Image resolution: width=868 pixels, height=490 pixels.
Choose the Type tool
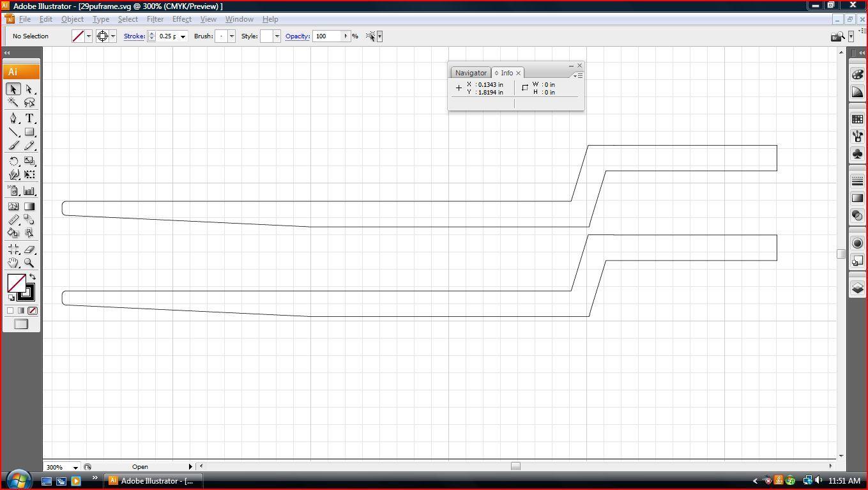pyautogui.click(x=29, y=118)
